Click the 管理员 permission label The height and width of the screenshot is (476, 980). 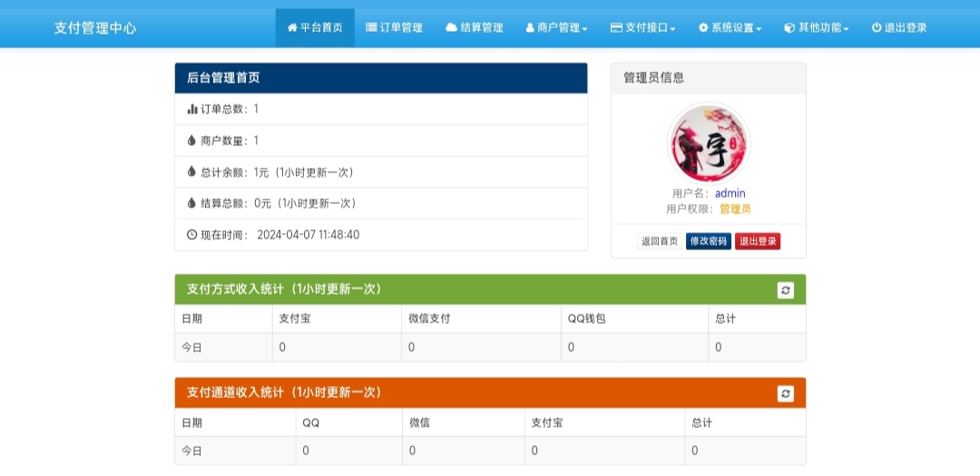pyautogui.click(x=735, y=209)
